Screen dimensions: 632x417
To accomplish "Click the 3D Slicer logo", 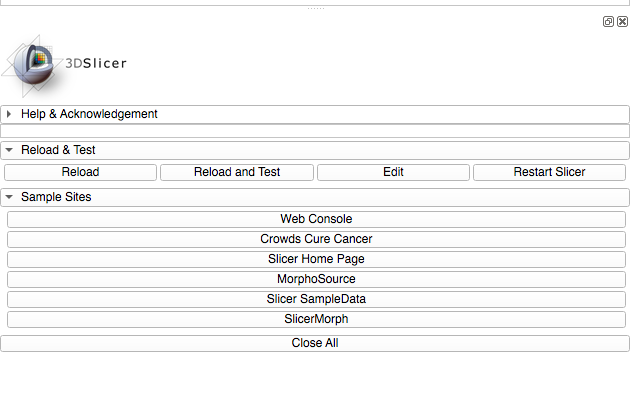I will click(65, 64).
